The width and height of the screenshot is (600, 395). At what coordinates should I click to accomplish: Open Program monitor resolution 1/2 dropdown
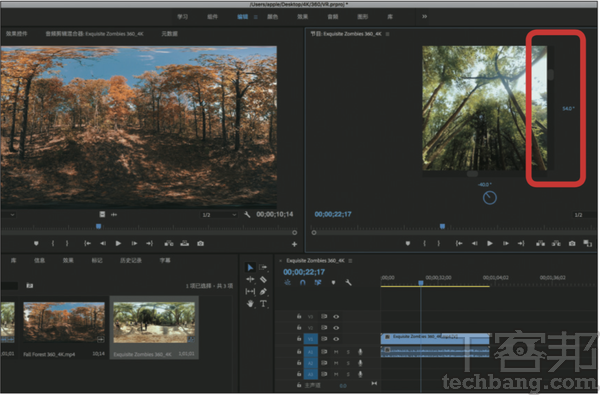coord(584,215)
